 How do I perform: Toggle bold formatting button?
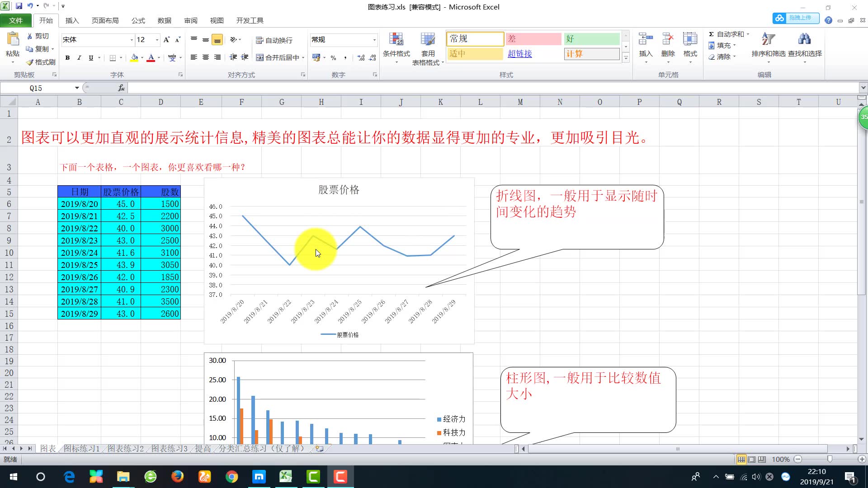click(x=67, y=58)
